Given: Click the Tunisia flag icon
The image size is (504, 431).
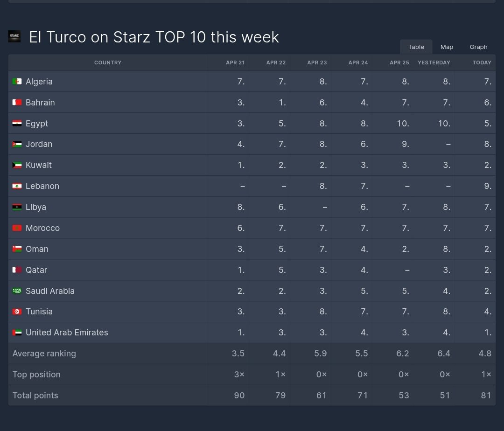Looking at the screenshot, I should 17,312.
